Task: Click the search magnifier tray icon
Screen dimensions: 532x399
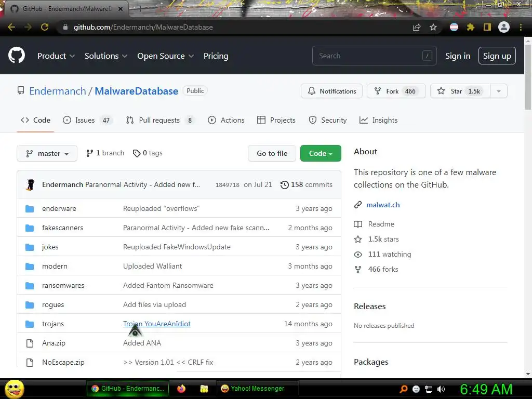Action: coord(403,389)
